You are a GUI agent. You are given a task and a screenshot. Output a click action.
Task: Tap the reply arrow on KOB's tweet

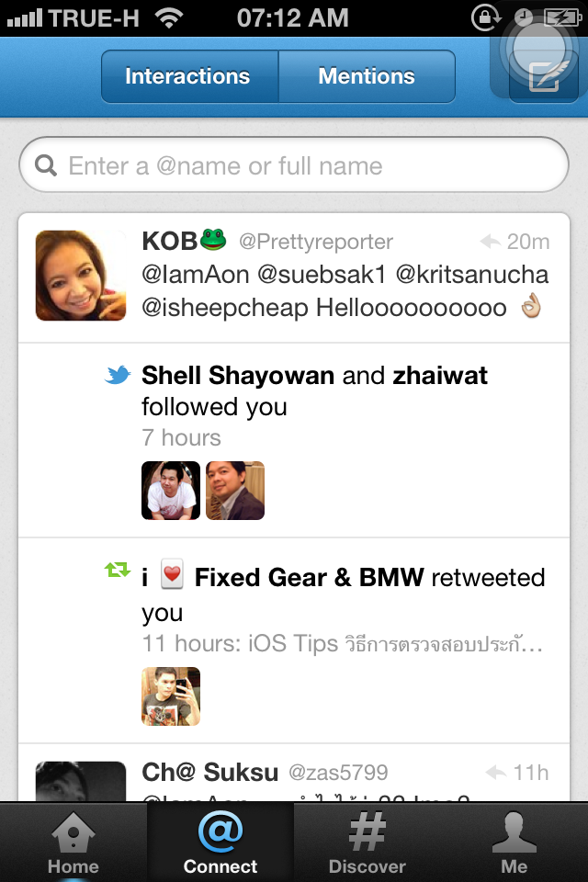491,242
